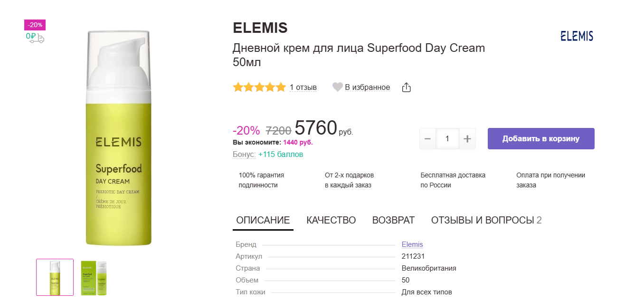Open the ВОЗВРАТ tab
The image size is (644, 302).
[393, 220]
